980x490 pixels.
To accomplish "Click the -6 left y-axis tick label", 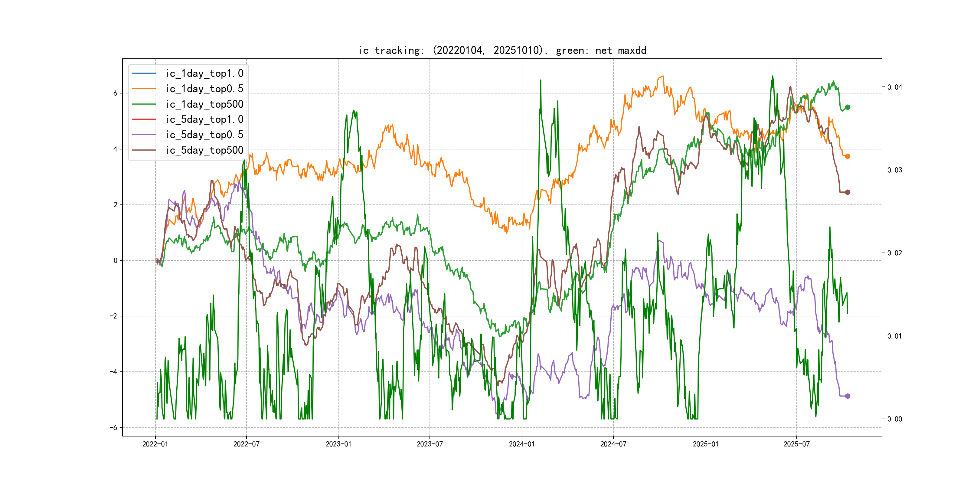I will (114, 428).
